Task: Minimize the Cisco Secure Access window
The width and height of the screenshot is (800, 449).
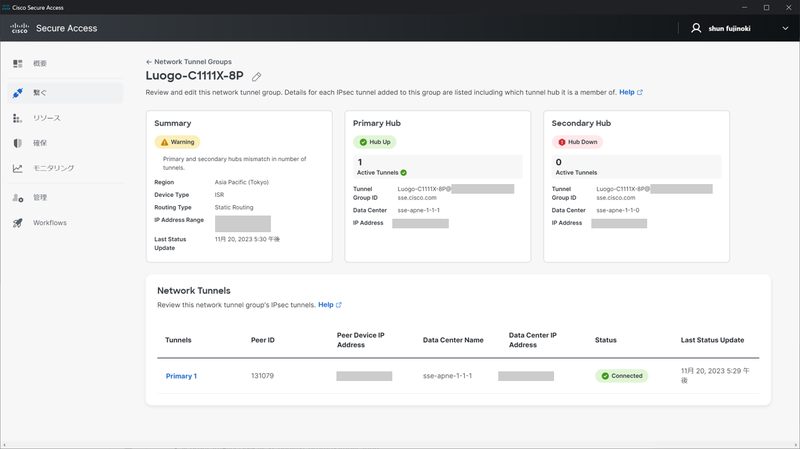Action: [744, 7]
